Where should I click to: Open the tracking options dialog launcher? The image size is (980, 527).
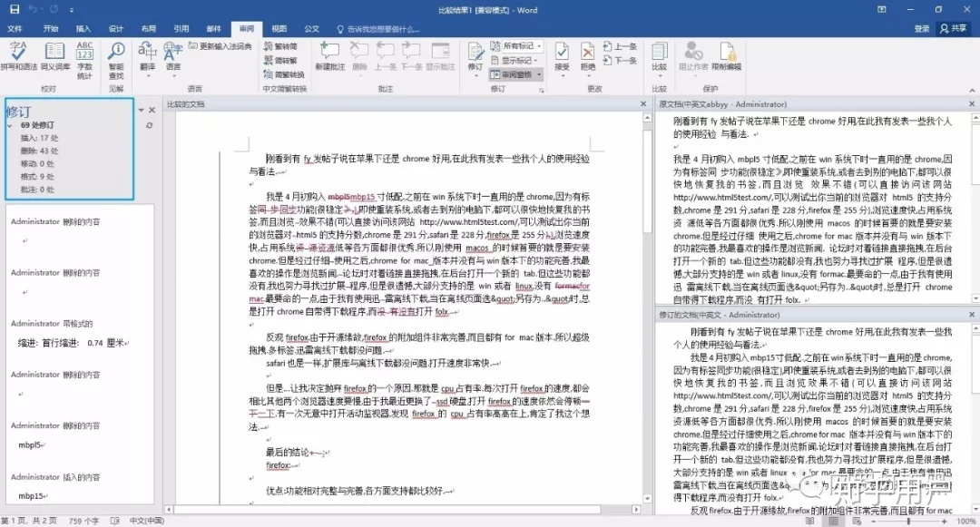click(541, 90)
